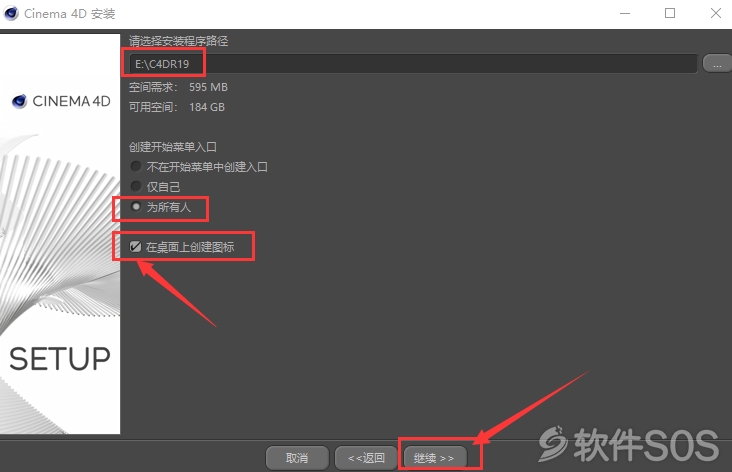Go back with the <<返回 button
The width and height of the screenshot is (732, 472).
click(x=366, y=458)
